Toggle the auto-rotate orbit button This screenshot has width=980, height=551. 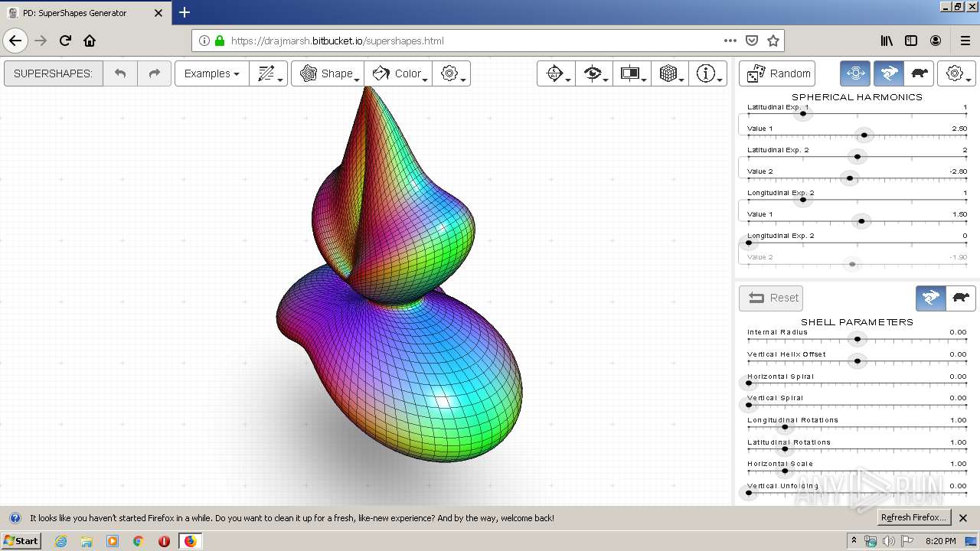(855, 73)
